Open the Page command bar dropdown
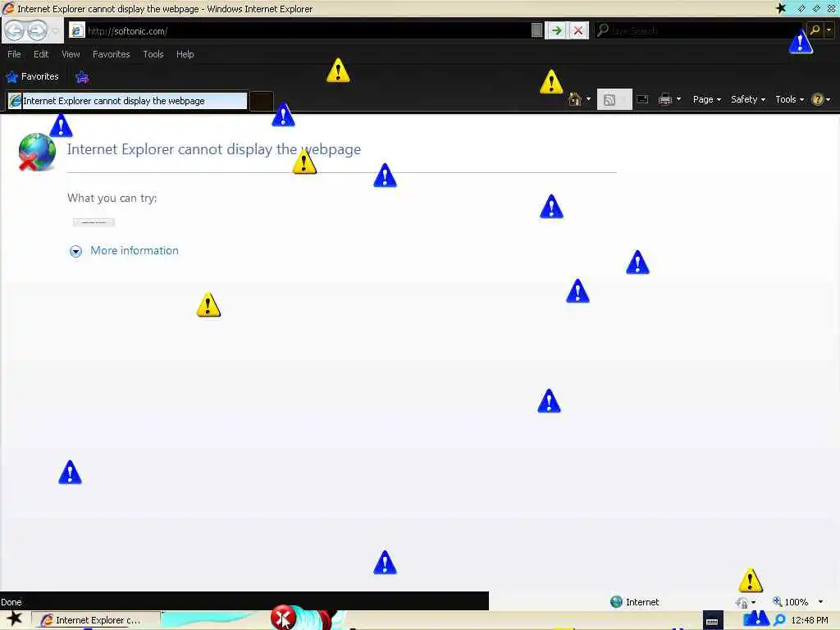The width and height of the screenshot is (840, 630). pos(706,99)
